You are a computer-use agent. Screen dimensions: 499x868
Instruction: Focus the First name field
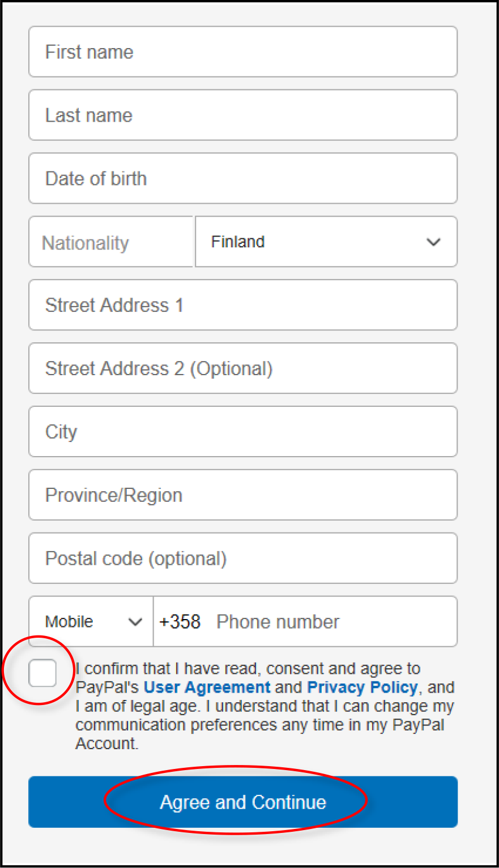[243, 52]
